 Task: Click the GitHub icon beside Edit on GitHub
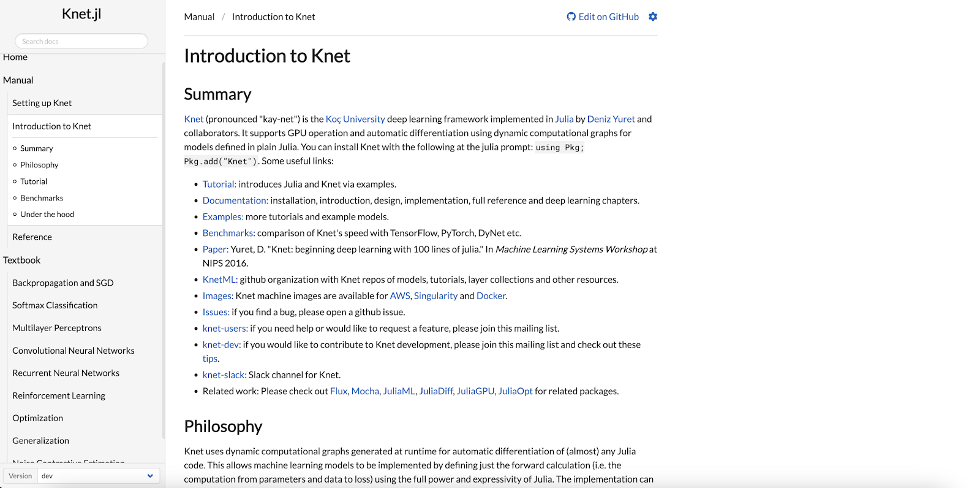coord(571,17)
